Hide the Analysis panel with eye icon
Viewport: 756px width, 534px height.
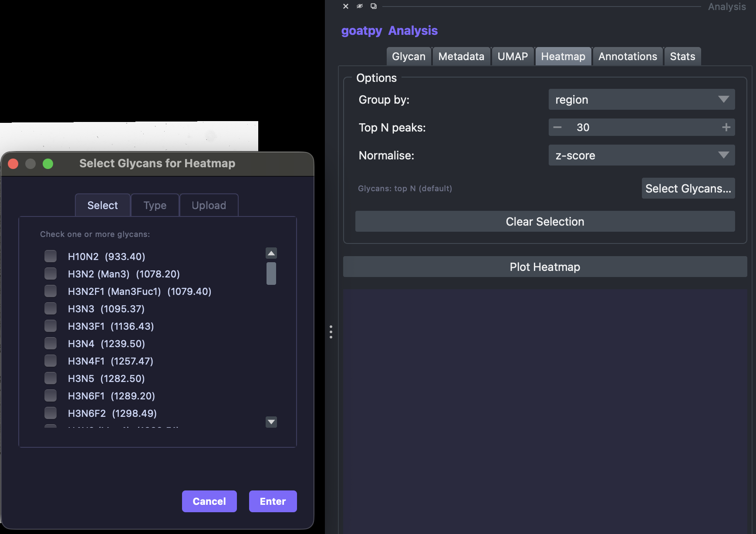pos(360,6)
